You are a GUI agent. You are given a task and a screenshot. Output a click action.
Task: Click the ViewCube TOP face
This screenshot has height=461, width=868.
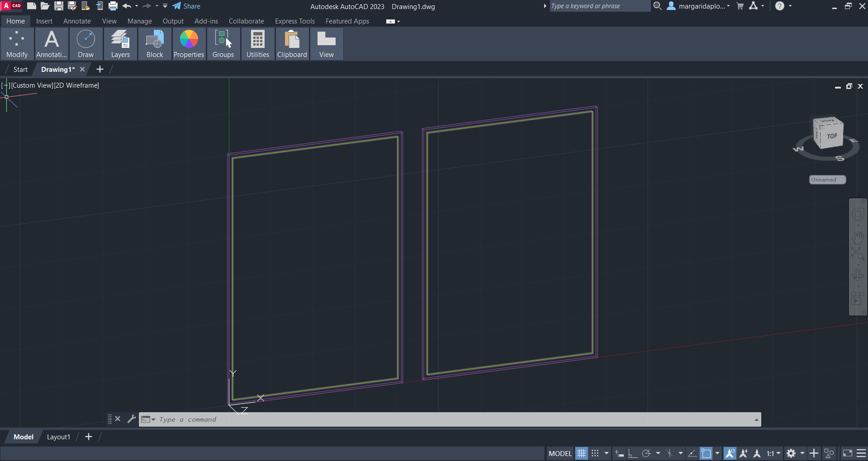pyautogui.click(x=831, y=136)
